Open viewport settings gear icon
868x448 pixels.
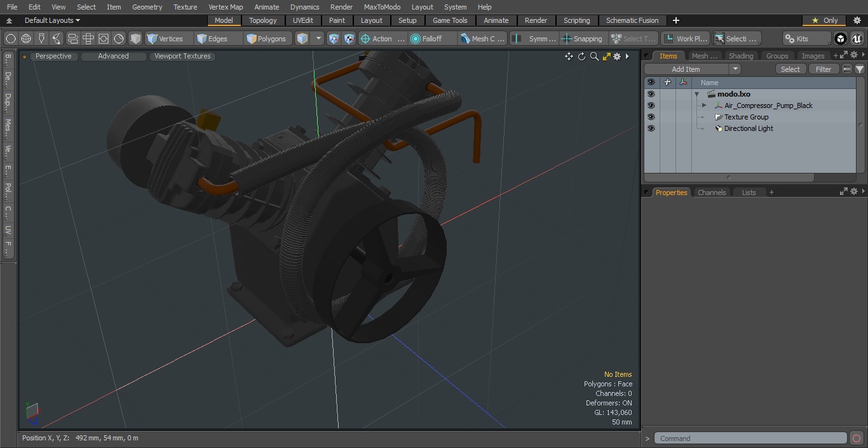(x=617, y=57)
